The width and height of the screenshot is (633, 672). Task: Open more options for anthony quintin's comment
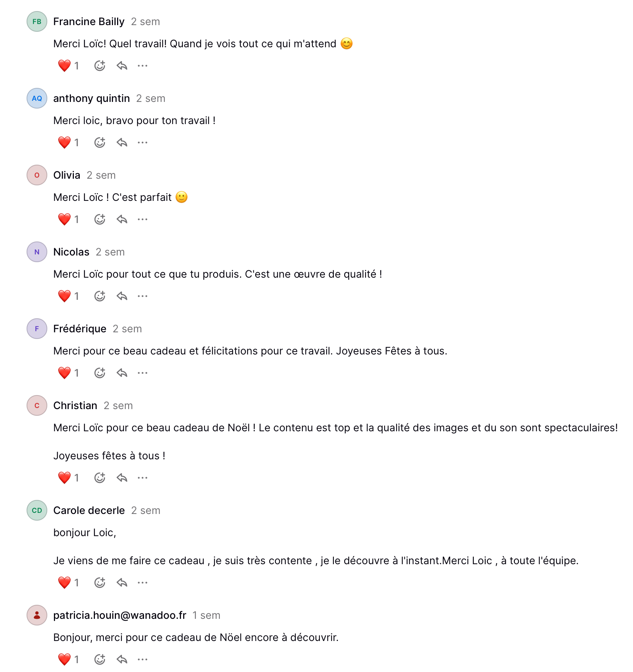143,143
